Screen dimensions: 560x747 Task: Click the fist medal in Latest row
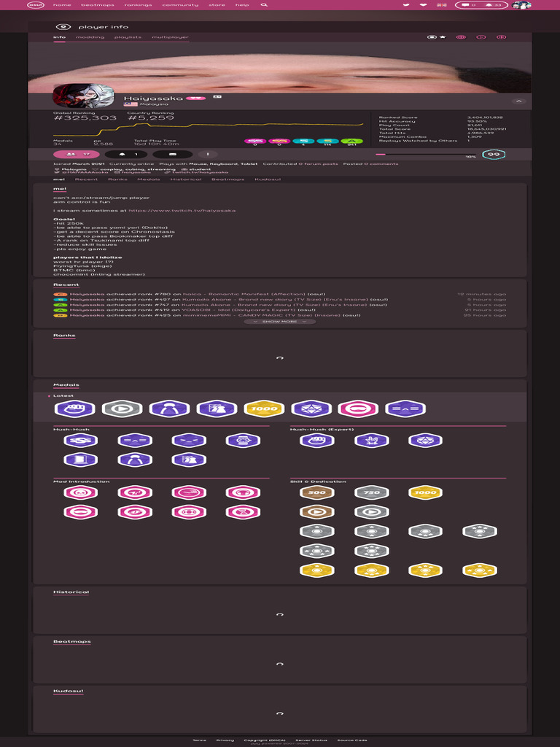[75, 409]
